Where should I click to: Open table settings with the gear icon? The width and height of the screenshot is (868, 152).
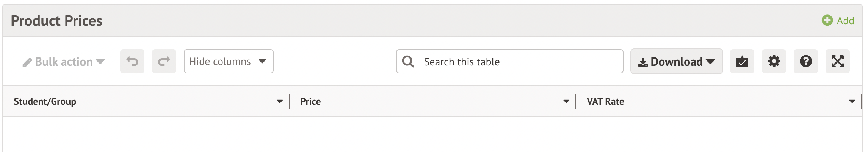774,61
